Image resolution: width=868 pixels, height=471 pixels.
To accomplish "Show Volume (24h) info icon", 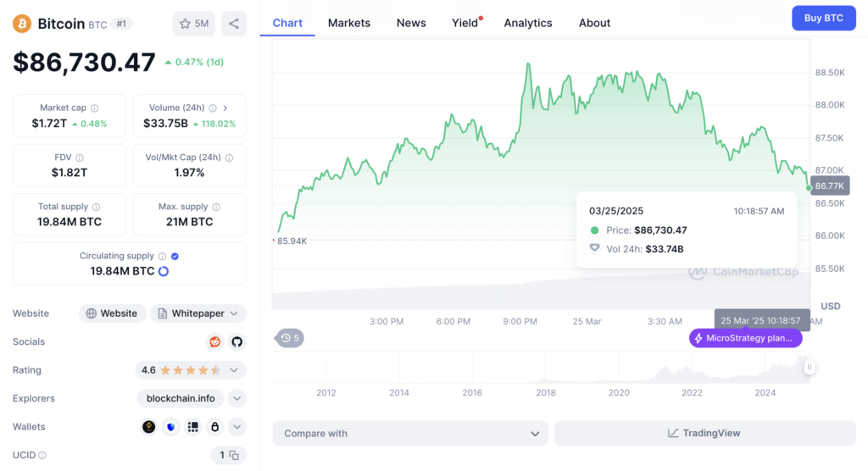I will (x=213, y=108).
